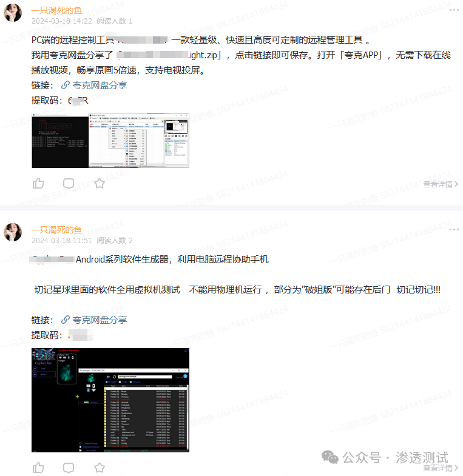Viewport: 463px width, 476px height.
Task: Select timestamp 2024-03-18 14:22
Action: pos(62,21)
